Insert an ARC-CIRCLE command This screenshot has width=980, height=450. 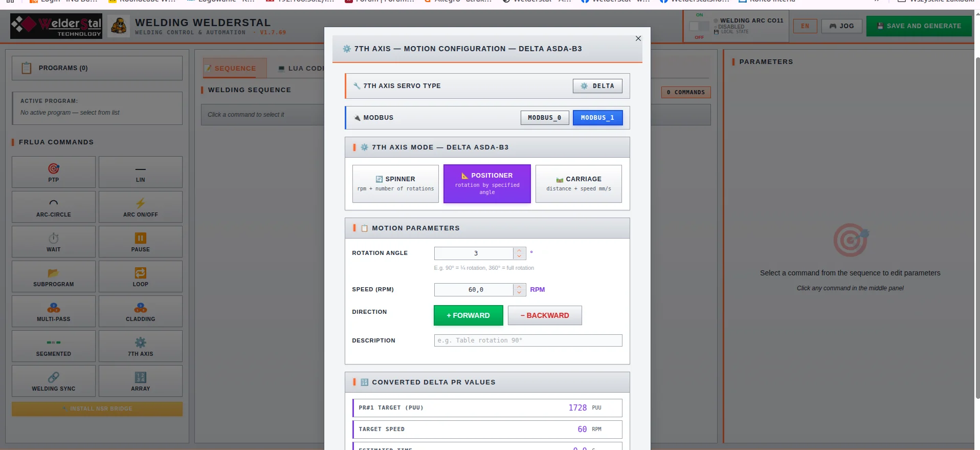(x=54, y=207)
